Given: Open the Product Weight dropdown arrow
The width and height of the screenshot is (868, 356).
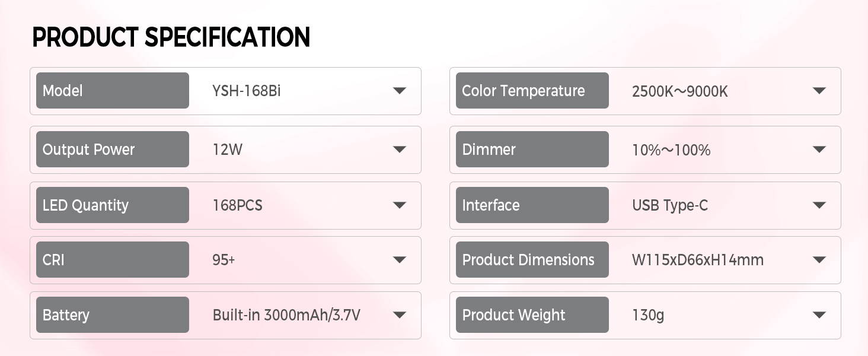Looking at the screenshot, I should click(x=819, y=315).
